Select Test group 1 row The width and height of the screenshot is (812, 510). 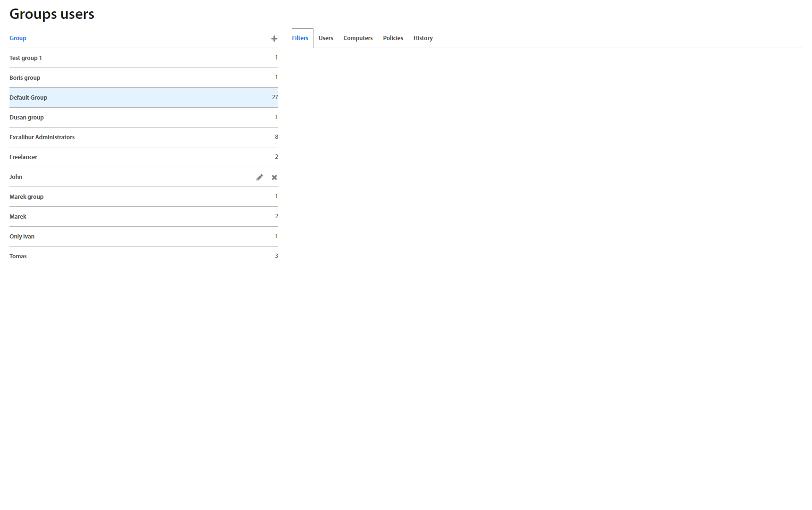pyautogui.click(x=25, y=58)
